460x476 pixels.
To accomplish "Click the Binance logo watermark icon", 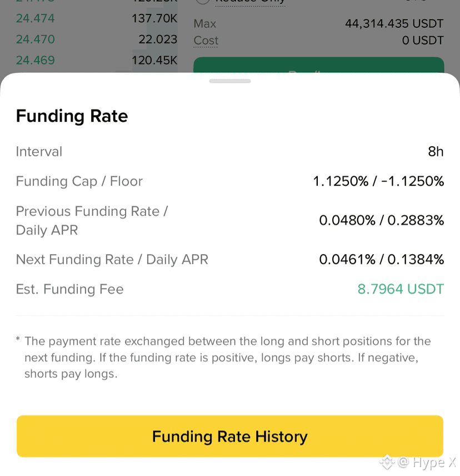I will 387,462.
